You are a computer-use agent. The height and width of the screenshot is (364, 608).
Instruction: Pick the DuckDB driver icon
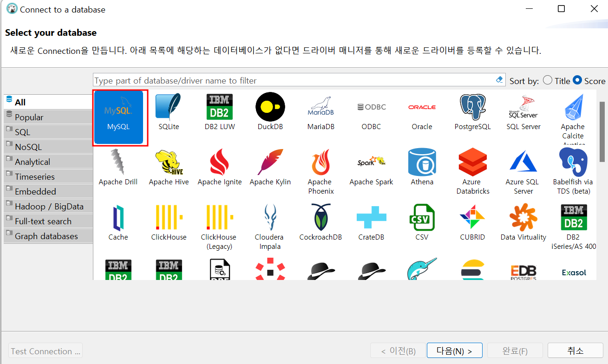(x=270, y=112)
